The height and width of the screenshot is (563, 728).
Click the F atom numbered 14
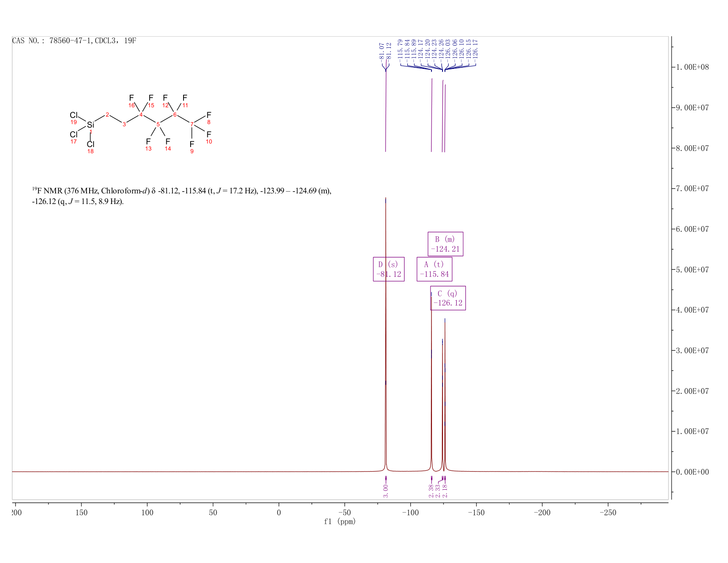pyautogui.click(x=168, y=142)
